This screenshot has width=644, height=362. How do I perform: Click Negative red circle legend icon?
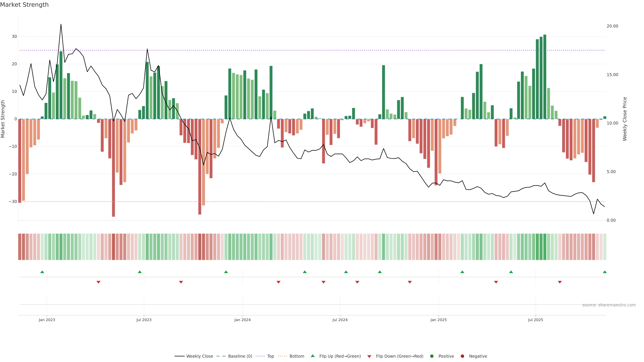[x=462, y=356]
